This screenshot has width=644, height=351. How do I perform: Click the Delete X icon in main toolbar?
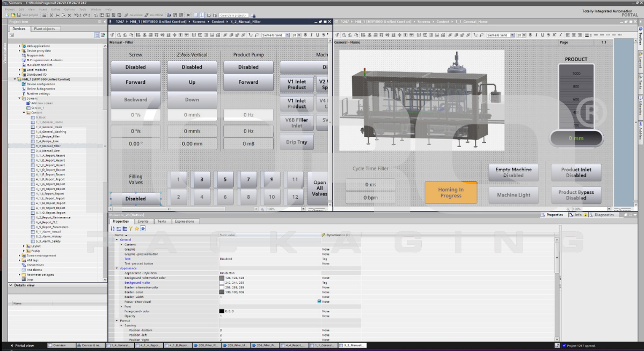coord(69,15)
